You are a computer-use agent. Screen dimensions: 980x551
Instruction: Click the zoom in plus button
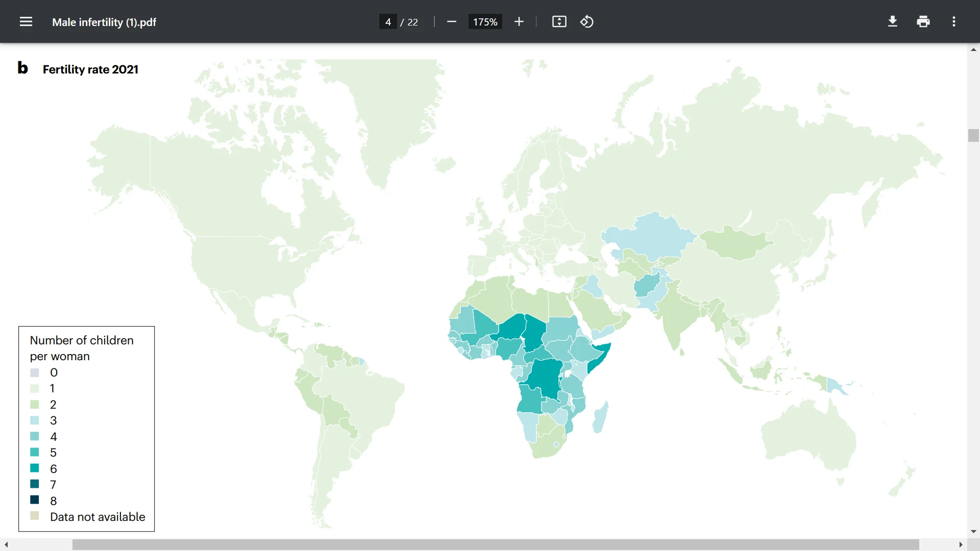(519, 22)
